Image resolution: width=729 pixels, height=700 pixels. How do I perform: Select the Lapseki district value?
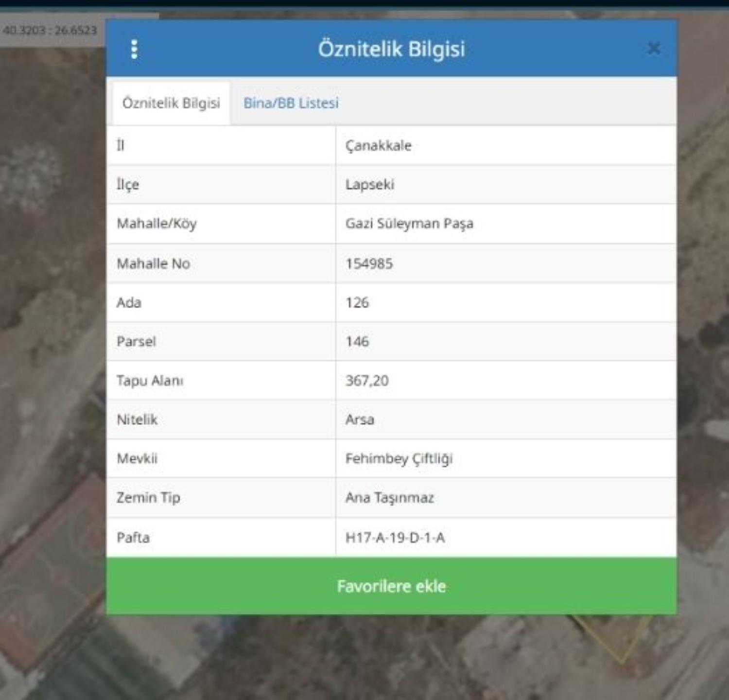[369, 185]
